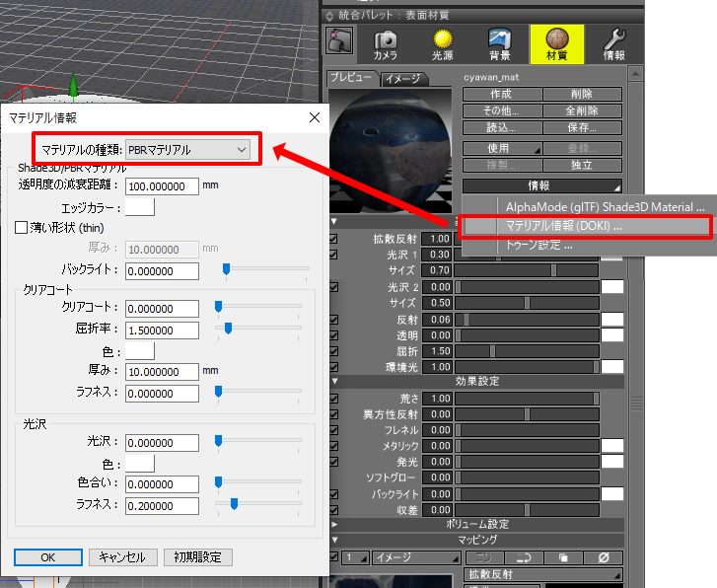This screenshot has width=717, height=588.
Task: Click the 色合い input field
Action: click(x=162, y=484)
